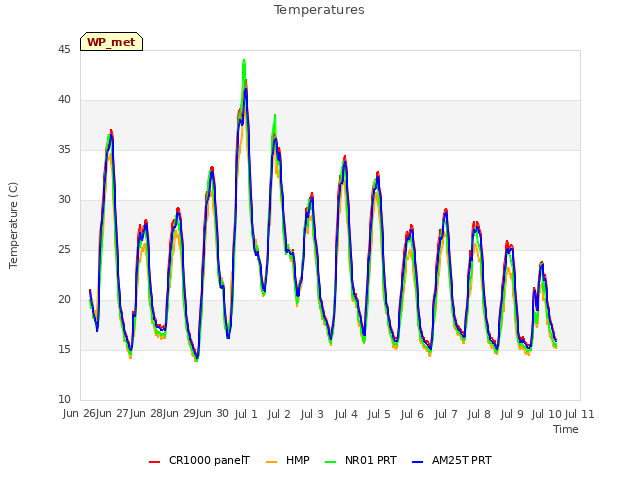Toggle the HMP legend entry

click(x=288, y=460)
